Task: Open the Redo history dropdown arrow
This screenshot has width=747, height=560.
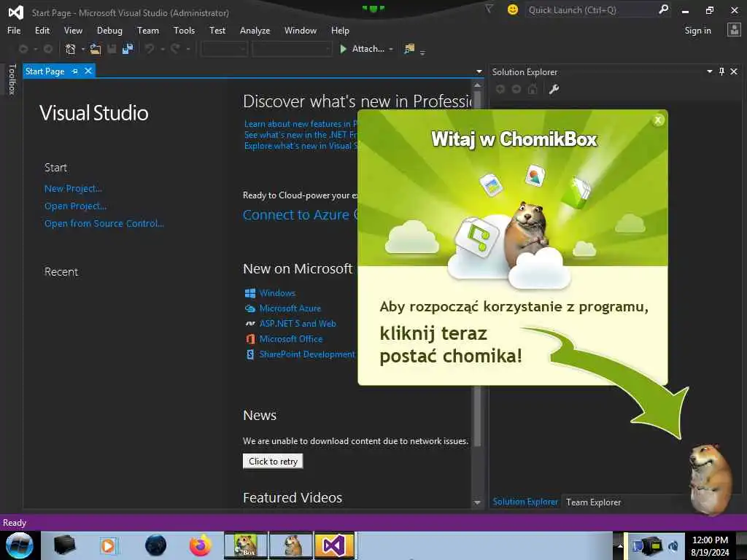Action: tap(188, 49)
